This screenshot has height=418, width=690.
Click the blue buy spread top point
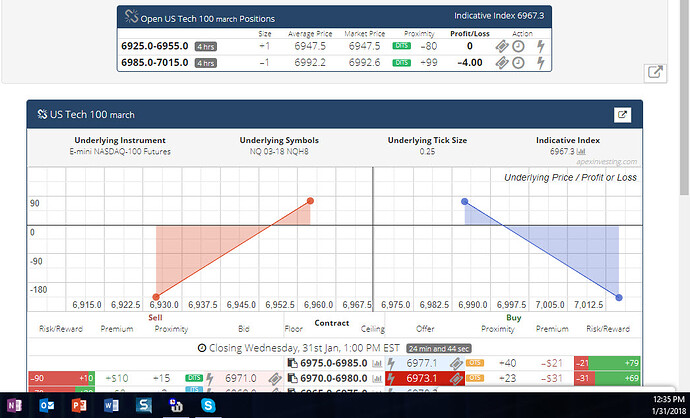pyautogui.click(x=465, y=202)
